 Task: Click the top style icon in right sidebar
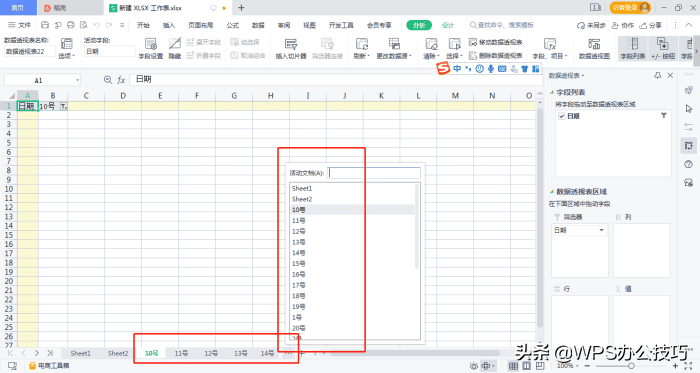pyautogui.click(x=688, y=90)
